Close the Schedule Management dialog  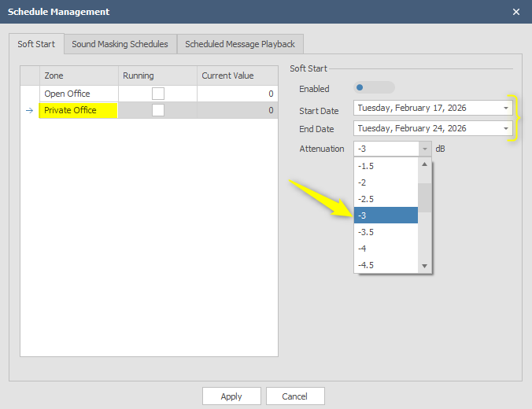[x=515, y=12]
